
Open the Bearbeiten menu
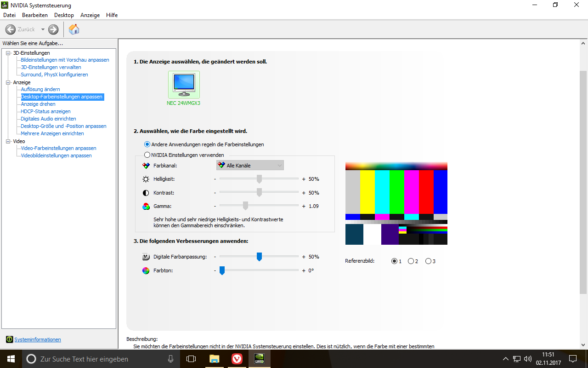(x=35, y=15)
